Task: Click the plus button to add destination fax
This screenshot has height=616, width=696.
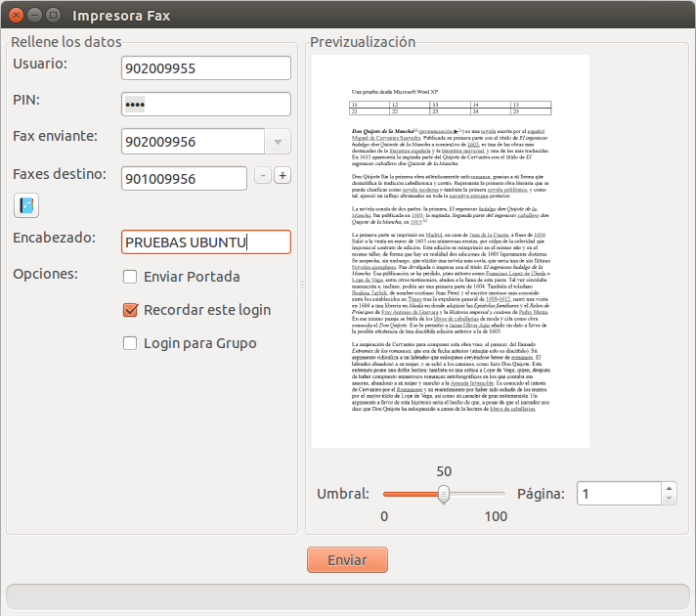Action: click(283, 176)
